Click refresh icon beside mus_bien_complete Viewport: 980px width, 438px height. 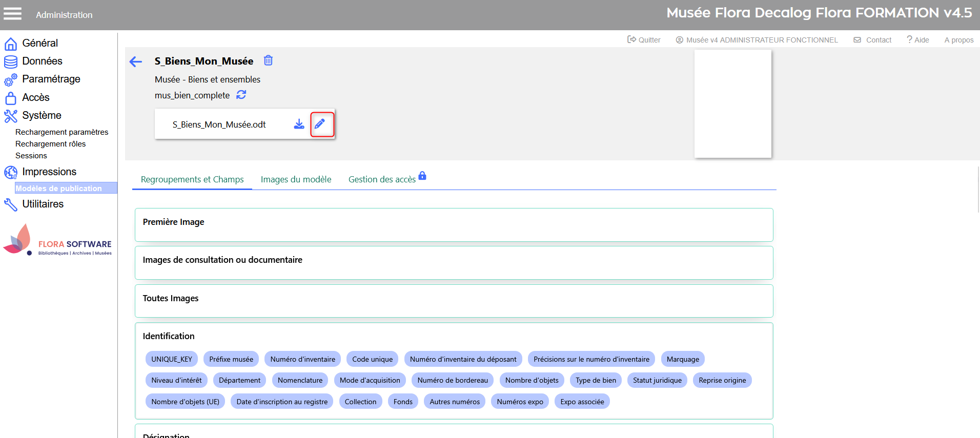[x=241, y=95]
